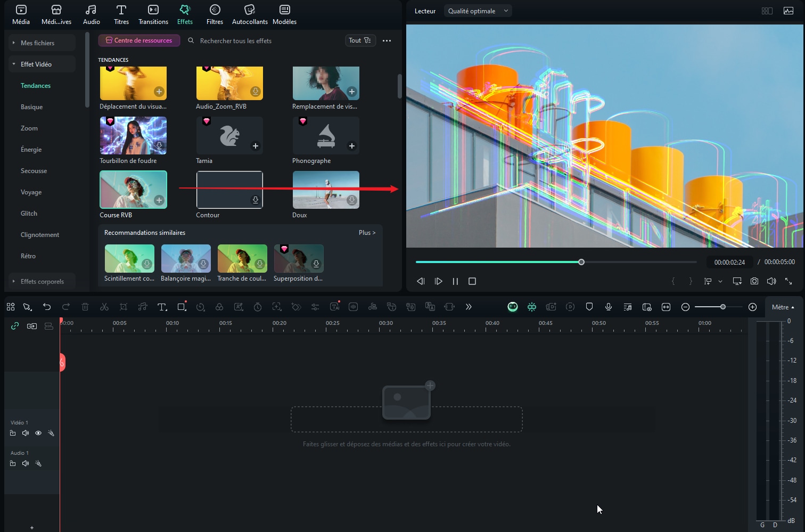Collapse the Effet Vidéo section
The image size is (805, 532).
tap(42, 64)
